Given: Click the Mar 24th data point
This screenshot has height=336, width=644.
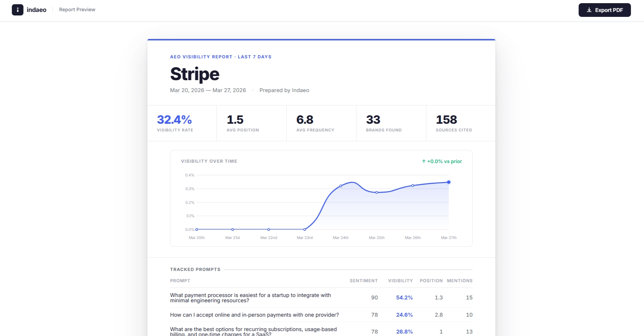Looking at the screenshot, I should (x=341, y=186).
